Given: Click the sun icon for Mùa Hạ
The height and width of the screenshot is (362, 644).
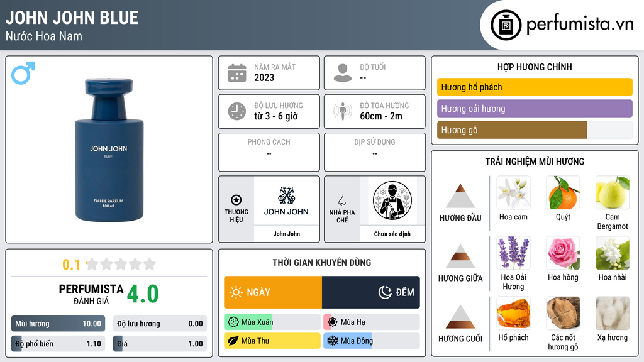Looking at the screenshot, I should (333, 322).
